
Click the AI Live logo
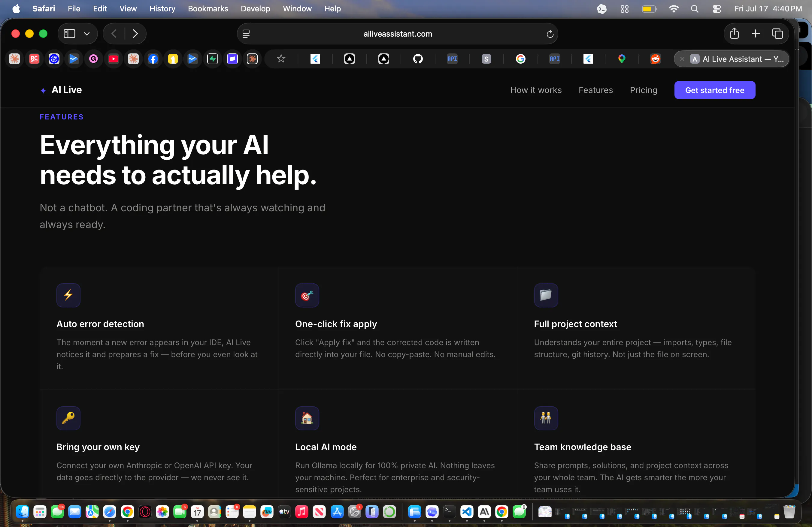[x=61, y=90]
